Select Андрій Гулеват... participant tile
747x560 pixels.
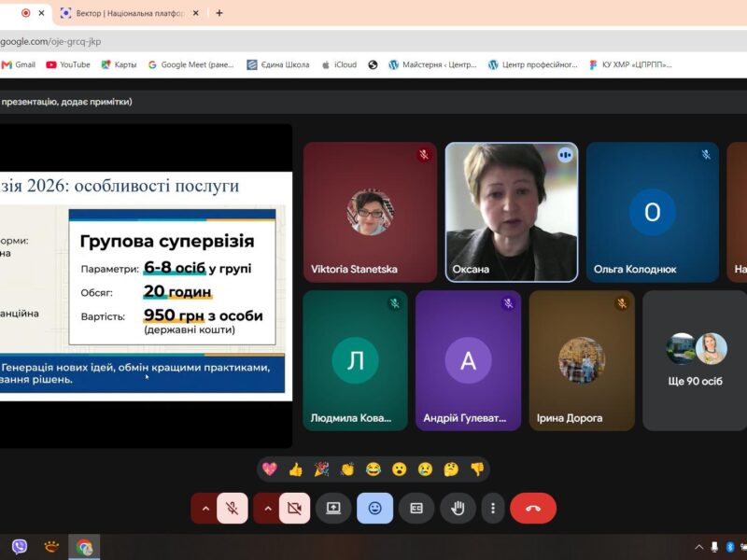pos(469,360)
